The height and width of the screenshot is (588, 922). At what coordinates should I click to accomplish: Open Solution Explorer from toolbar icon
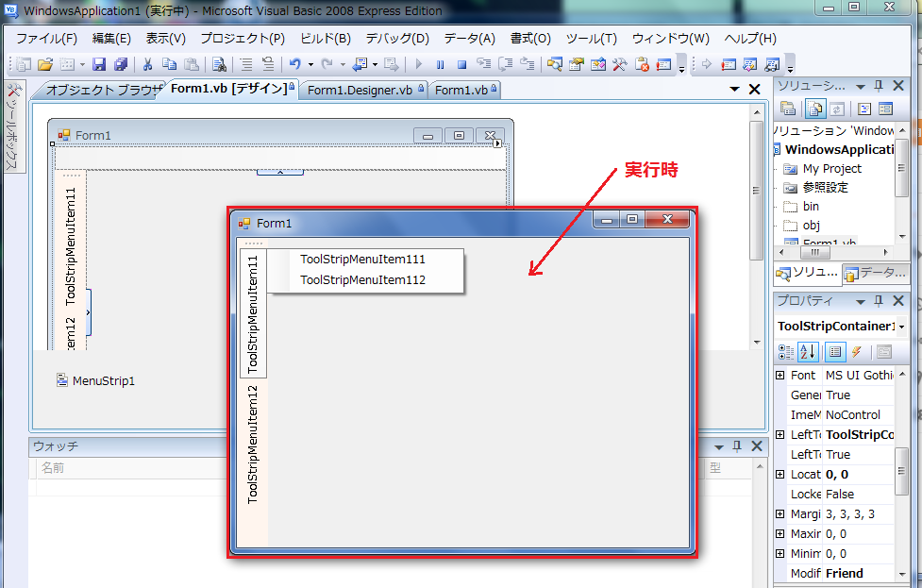[x=555, y=64]
